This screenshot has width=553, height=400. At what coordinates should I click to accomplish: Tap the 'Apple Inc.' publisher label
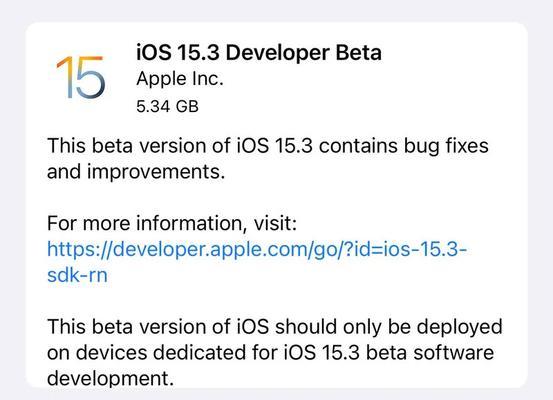click(x=180, y=79)
